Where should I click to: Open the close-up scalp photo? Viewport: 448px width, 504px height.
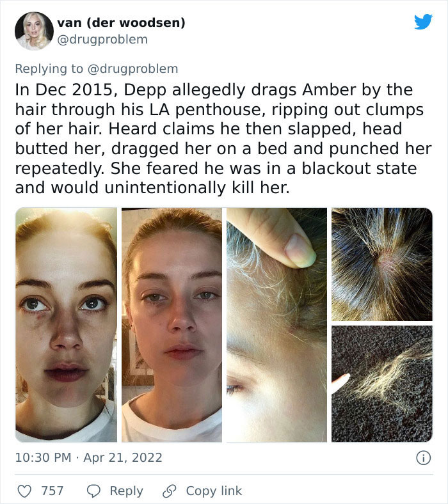[382, 264]
